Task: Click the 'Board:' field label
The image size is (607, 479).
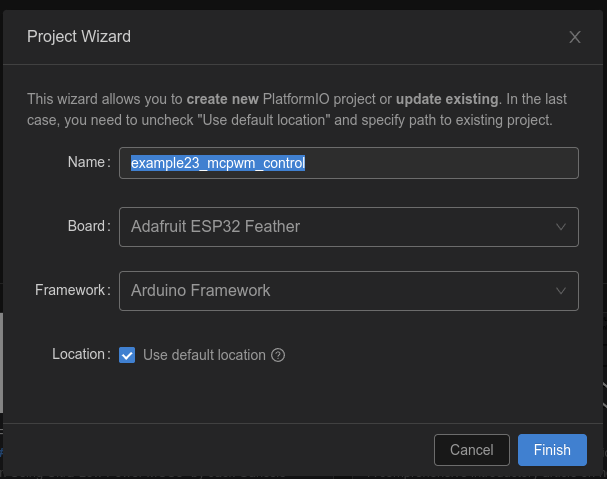Action: (x=88, y=226)
